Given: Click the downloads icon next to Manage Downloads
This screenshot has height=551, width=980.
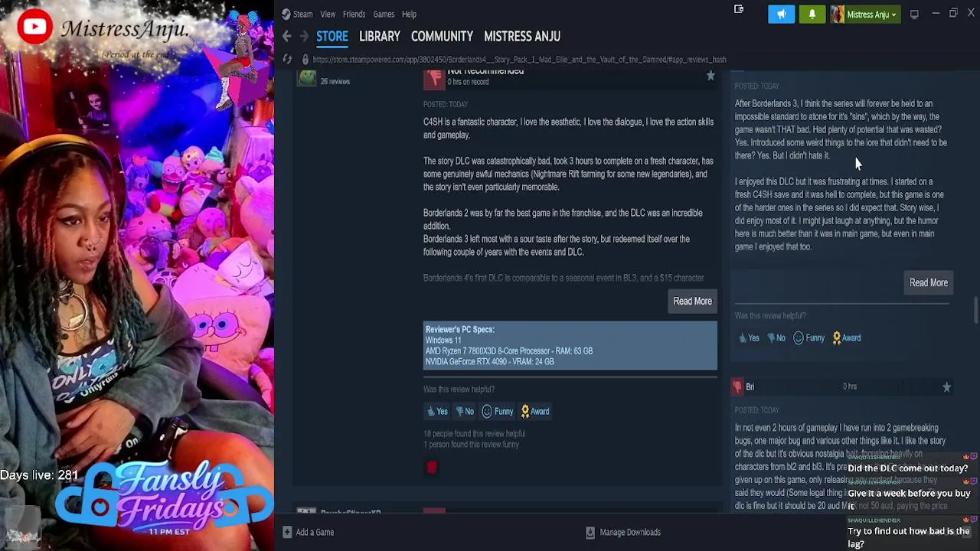Looking at the screenshot, I should [590, 532].
